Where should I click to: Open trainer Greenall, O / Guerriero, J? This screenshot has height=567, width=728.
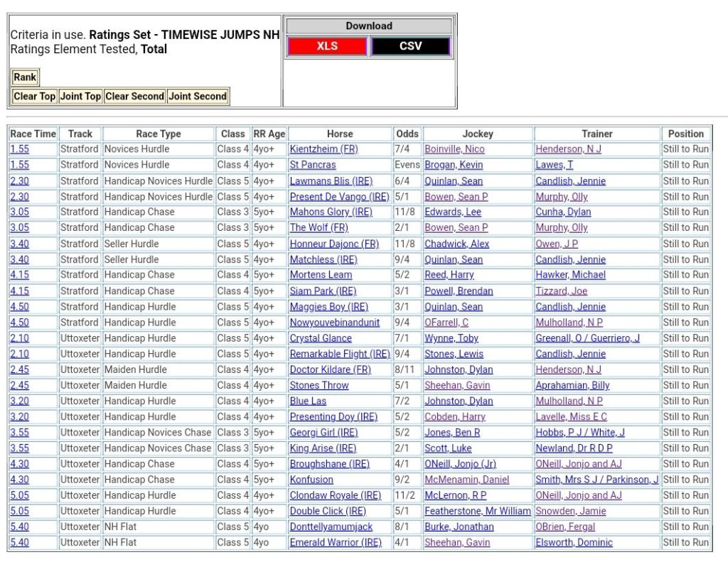pos(587,338)
